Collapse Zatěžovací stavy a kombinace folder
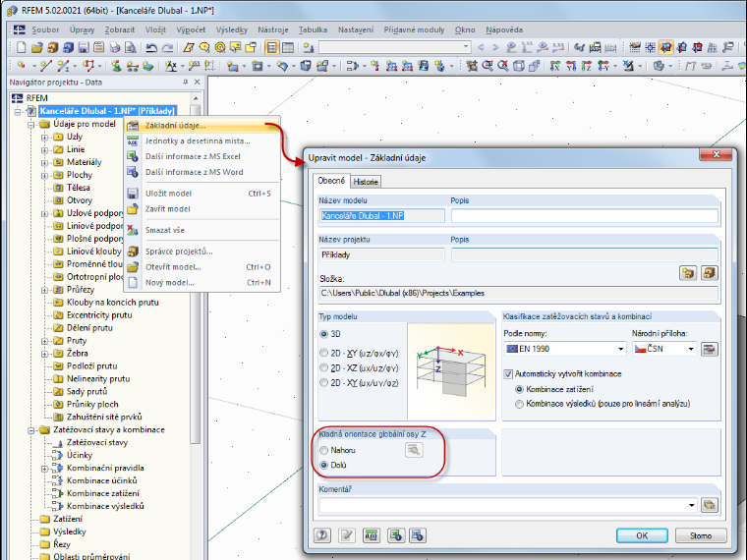Viewport: 747px width, 560px height. tap(31, 430)
